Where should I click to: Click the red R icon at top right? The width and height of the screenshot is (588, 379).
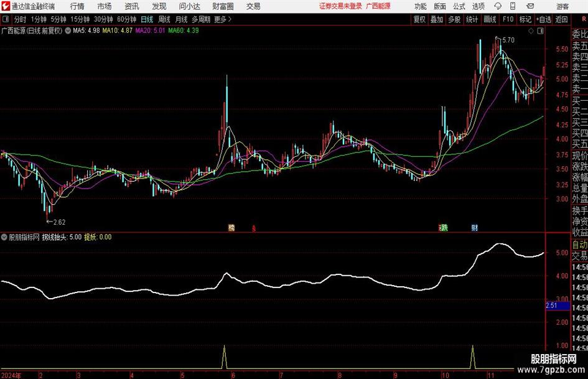click(x=584, y=19)
